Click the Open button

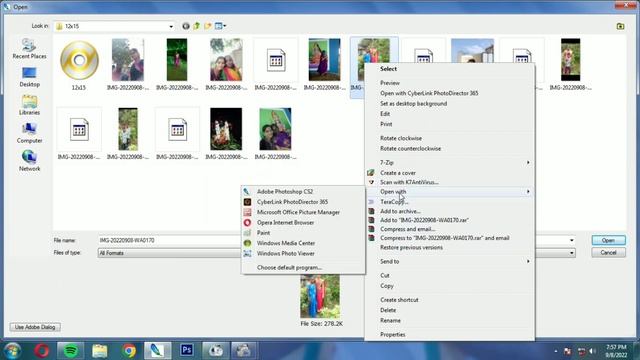pyautogui.click(x=608, y=240)
